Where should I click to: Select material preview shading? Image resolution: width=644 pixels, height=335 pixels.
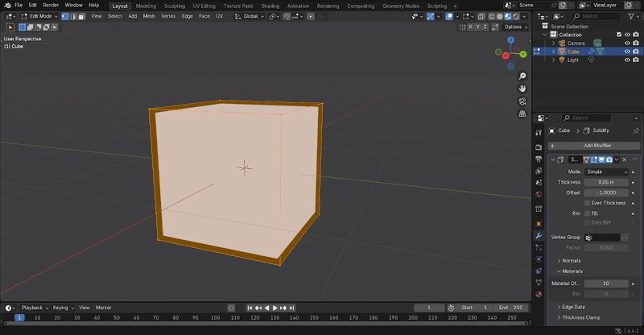pyautogui.click(x=508, y=16)
